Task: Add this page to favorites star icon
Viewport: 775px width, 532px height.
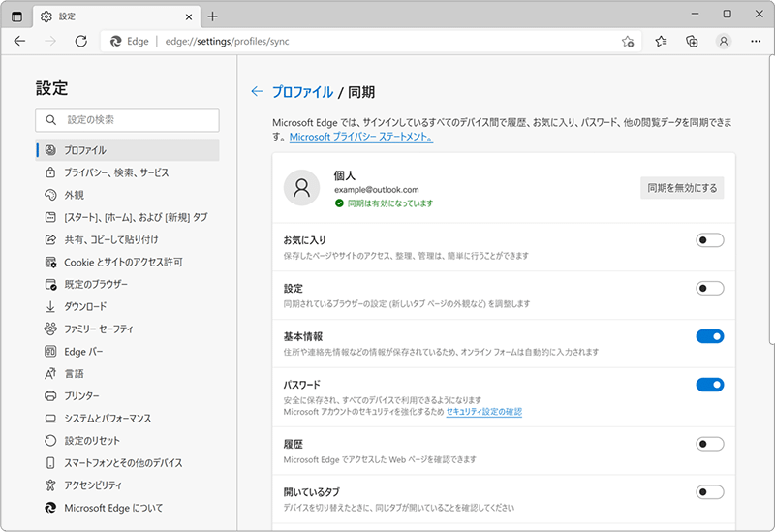Action: [628, 42]
